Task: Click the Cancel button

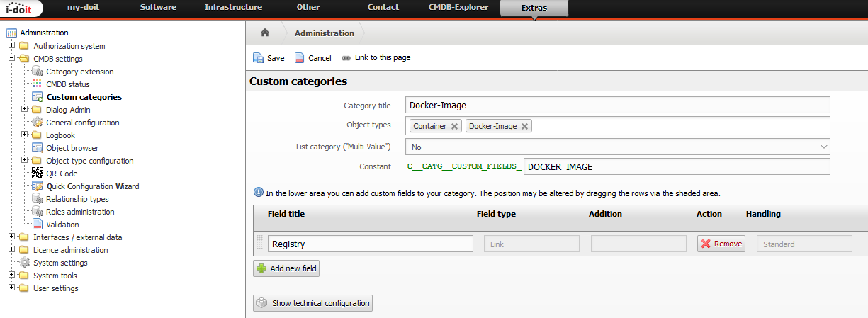Action: tap(312, 58)
